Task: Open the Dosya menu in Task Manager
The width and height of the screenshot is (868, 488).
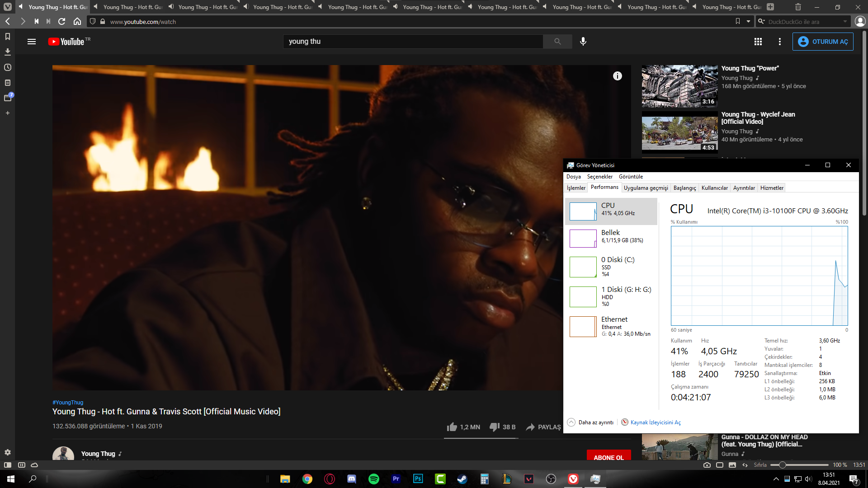Action: (574, 177)
